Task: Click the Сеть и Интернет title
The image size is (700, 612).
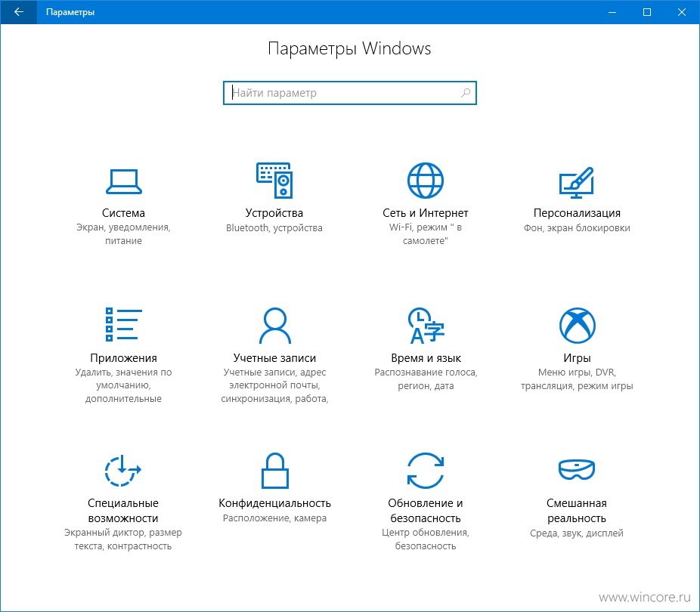Action: click(426, 213)
